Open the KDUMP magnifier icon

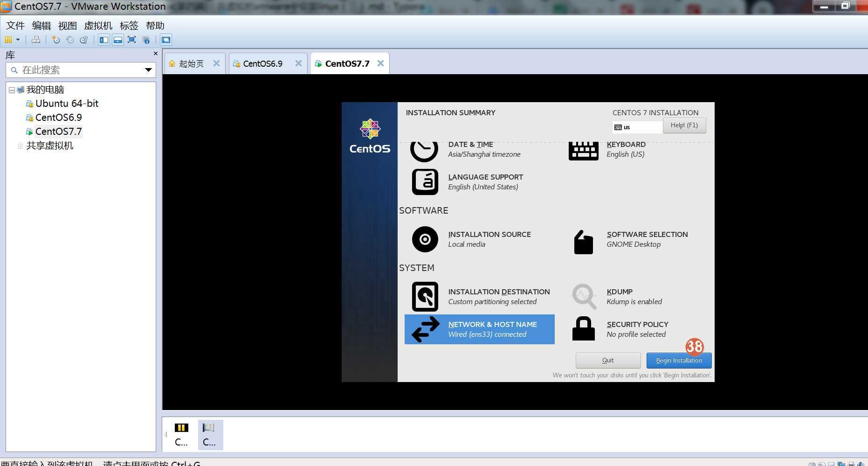tap(584, 297)
